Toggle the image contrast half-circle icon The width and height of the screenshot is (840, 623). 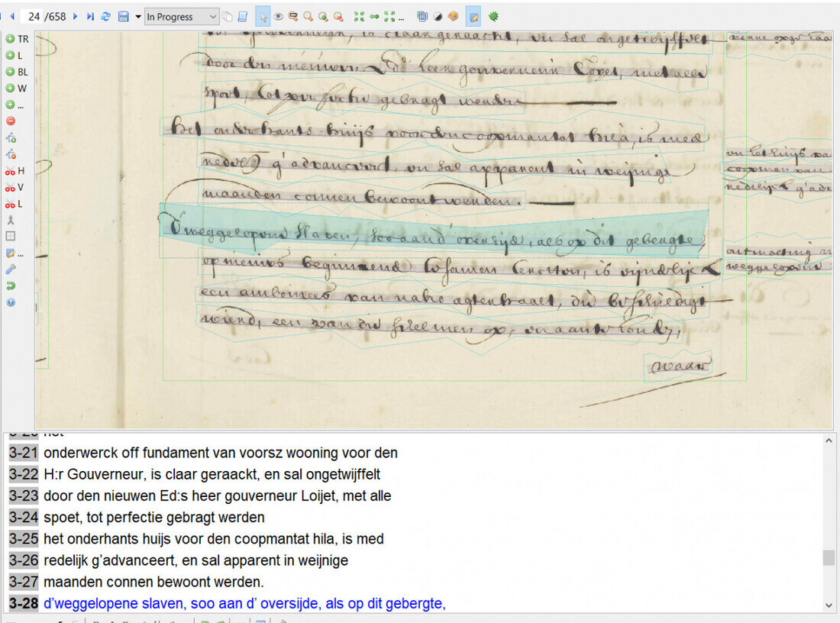coord(438,17)
